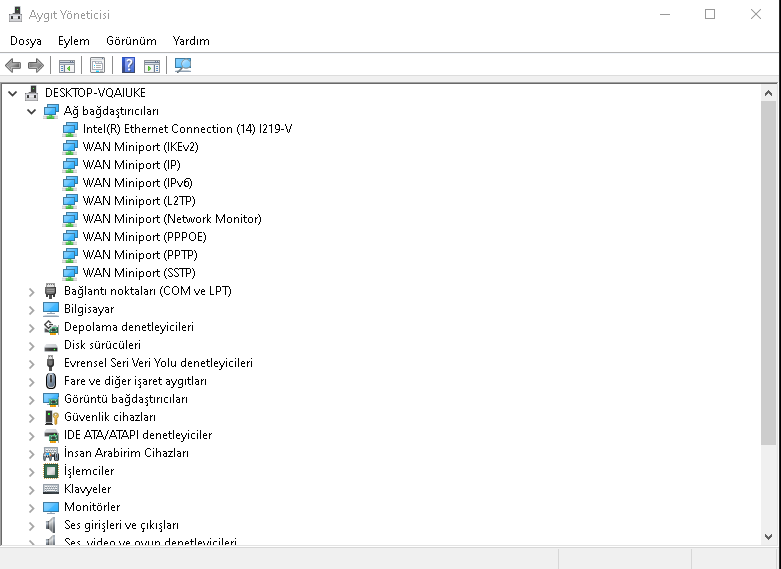Expand the İşlemciler category
781x569 pixels.
tap(31, 471)
